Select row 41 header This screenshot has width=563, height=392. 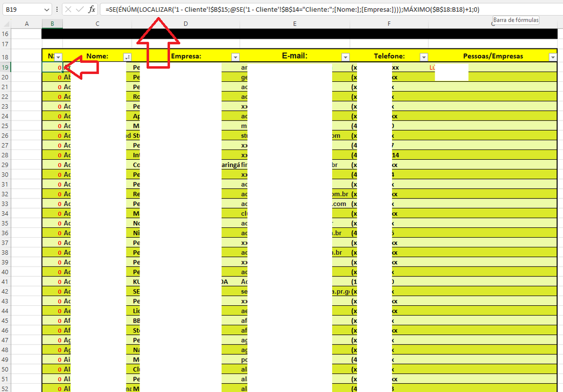(x=5, y=281)
